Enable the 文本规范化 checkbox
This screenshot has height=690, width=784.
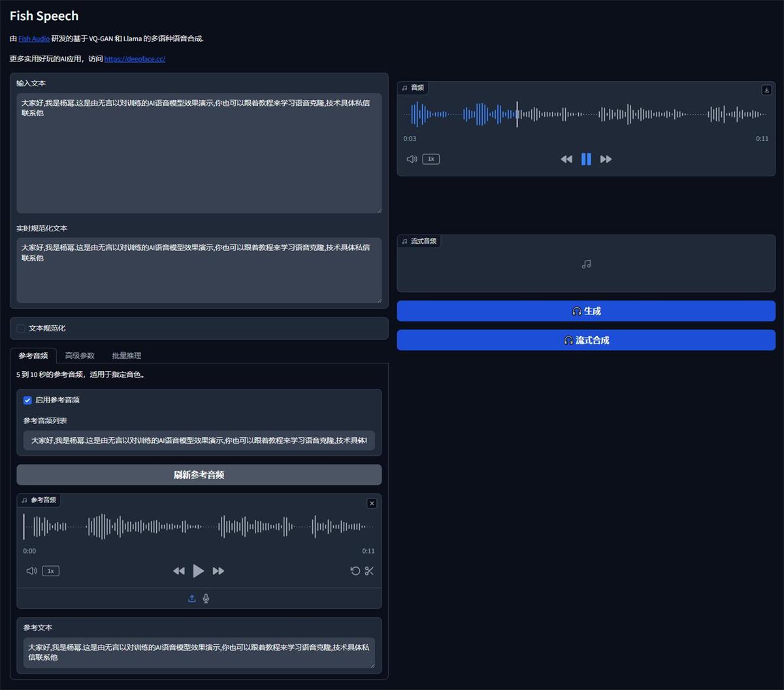tap(21, 328)
